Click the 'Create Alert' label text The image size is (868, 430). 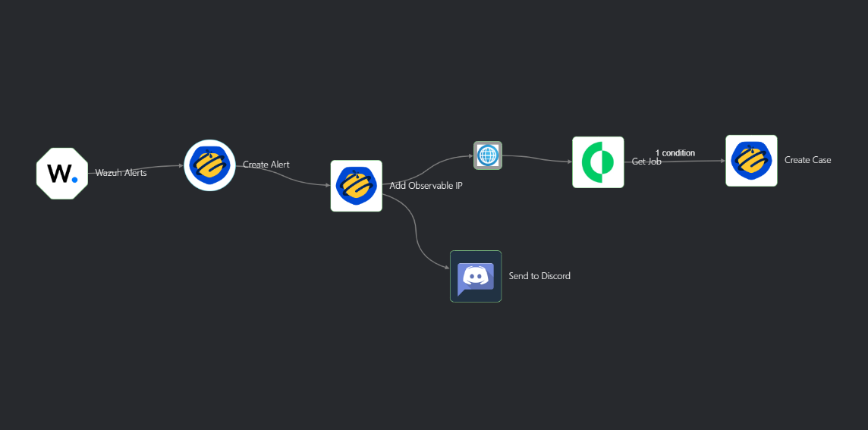[x=266, y=165]
